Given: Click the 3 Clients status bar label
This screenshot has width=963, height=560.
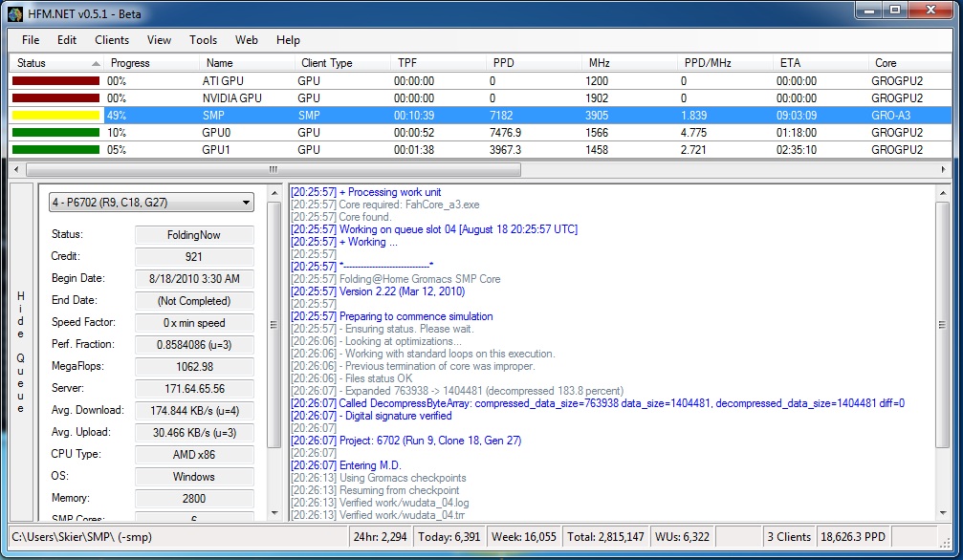Looking at the screenshot, I should [x=789, y=537].
